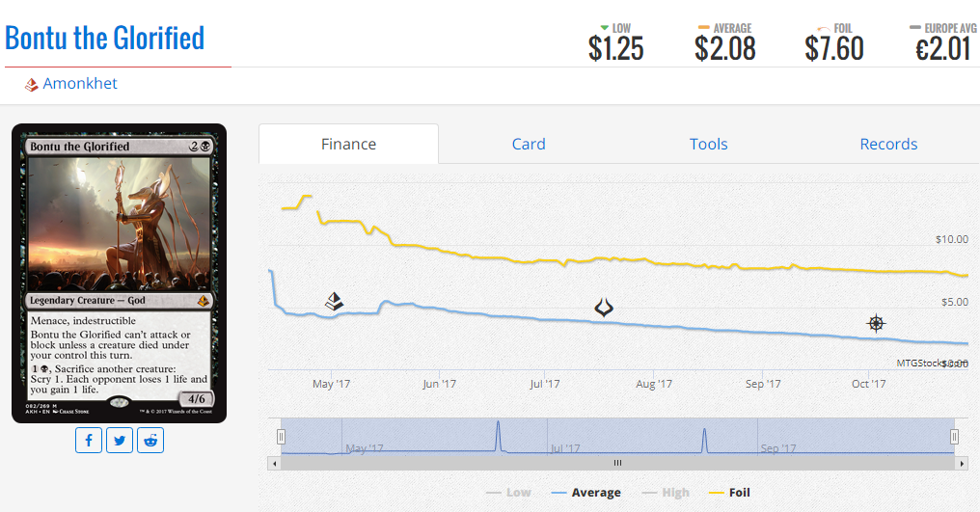The width and height of the screenshot is (980, 512).
Task: Click Hour of Devastation marker on chart
Action: (604, 308)
